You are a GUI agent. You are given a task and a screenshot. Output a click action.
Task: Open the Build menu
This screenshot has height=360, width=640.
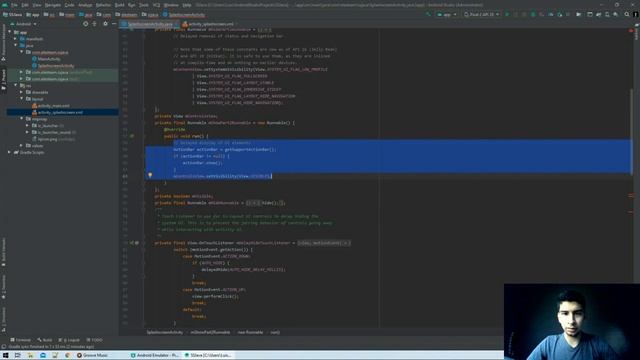click(120, 5)
